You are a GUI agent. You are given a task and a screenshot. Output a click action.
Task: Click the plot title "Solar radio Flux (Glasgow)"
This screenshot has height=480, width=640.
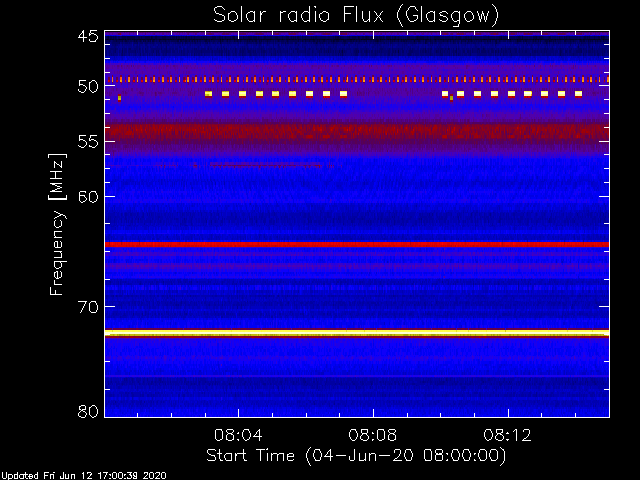coord(356,16)
